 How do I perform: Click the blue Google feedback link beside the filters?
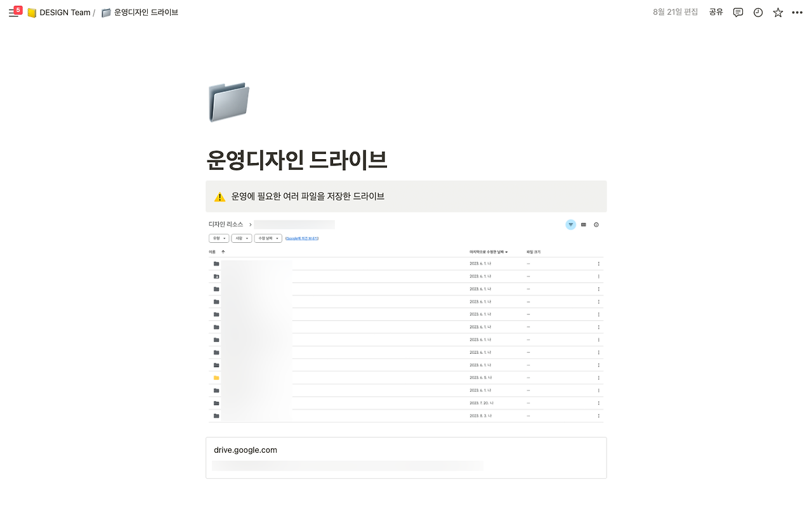(302, 238)
